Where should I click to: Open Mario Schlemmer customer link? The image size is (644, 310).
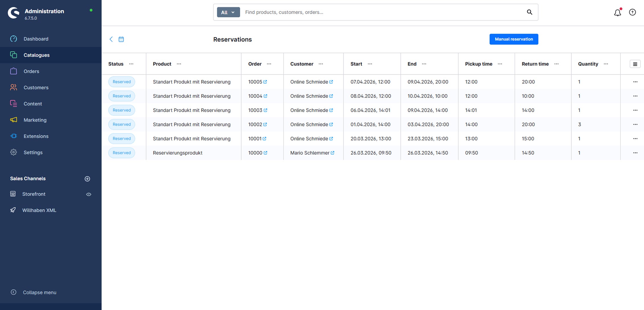pos(332,153)
